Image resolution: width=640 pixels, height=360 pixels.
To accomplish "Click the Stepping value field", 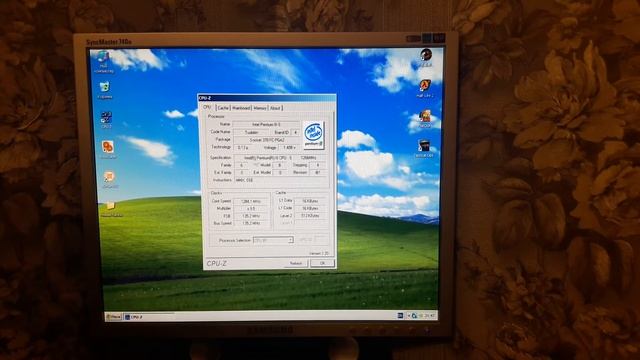I will pos(317,165).
